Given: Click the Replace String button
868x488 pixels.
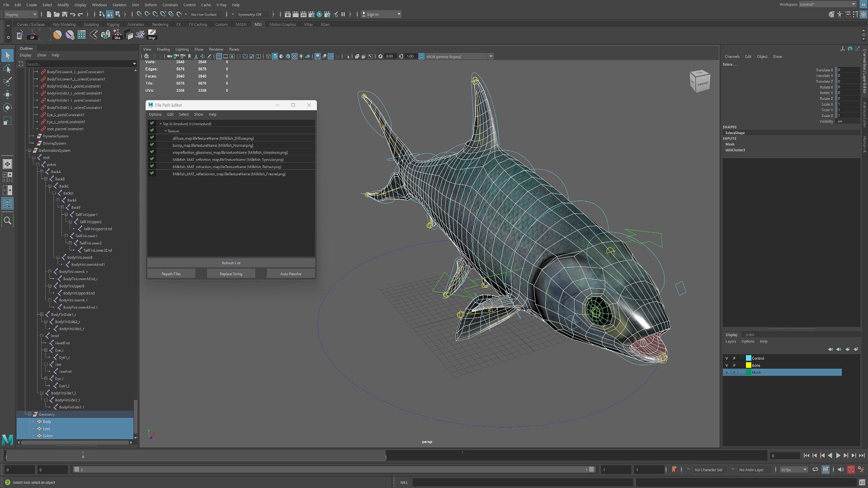Looking at the screenshot, I should pyautogui.click(x=231, y=274).
